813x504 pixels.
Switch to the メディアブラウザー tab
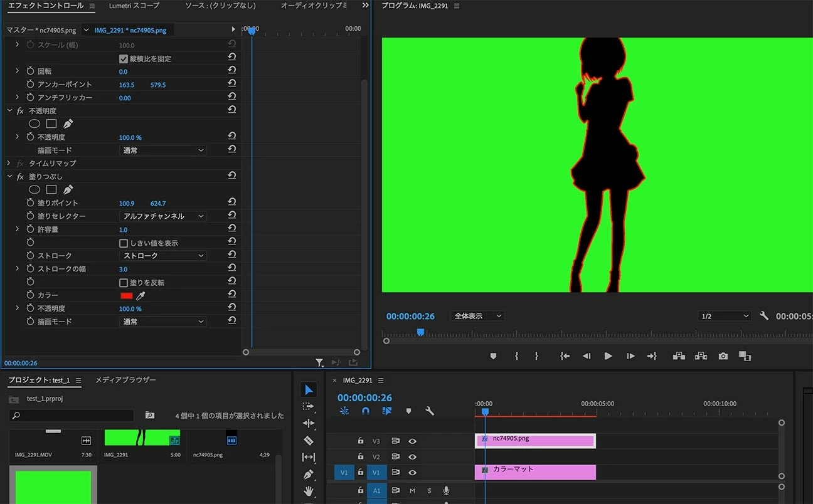(x=125, y=380)
